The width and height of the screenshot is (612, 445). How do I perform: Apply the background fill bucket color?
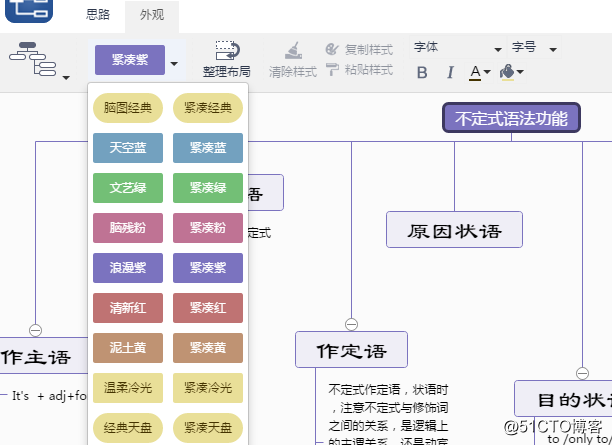tap(507, 73)
